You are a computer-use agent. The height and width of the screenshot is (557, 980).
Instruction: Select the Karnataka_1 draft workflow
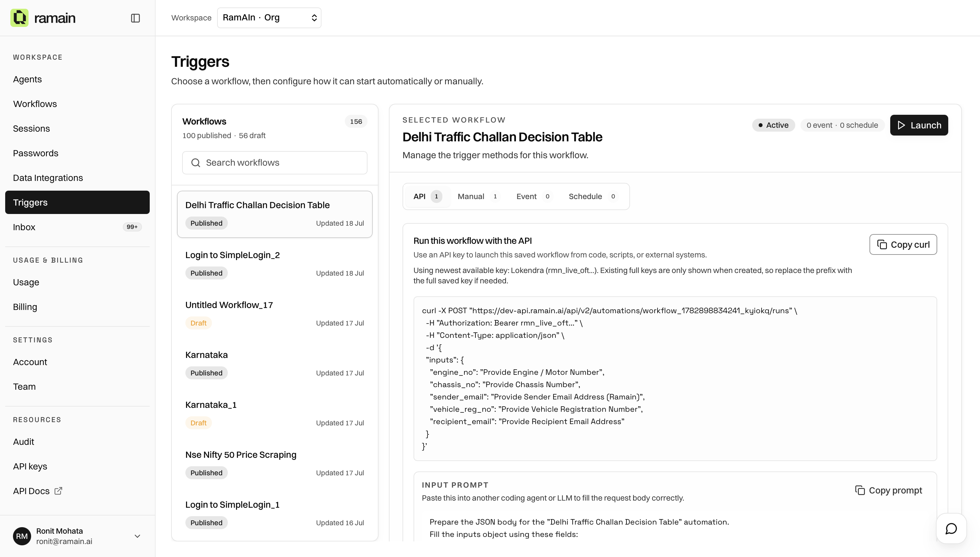coord(274,414)
